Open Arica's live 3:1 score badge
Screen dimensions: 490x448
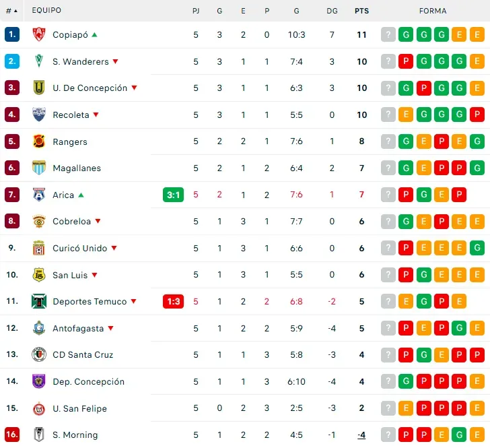[x=173, y=195]
